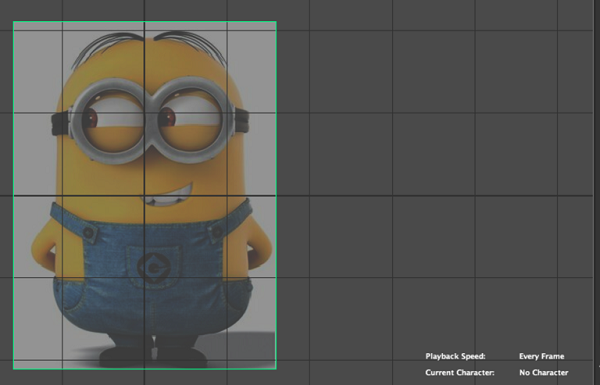Click the No Character value text
The width and height of the screenshot is (600, 385).
(543, 372)
